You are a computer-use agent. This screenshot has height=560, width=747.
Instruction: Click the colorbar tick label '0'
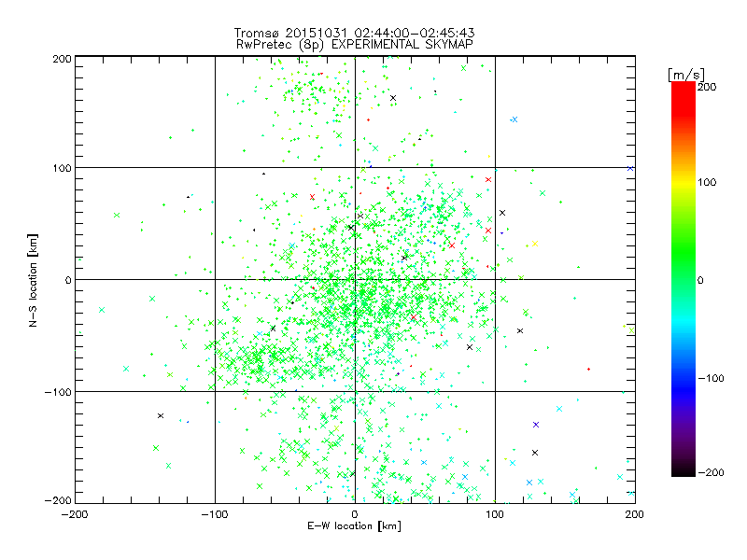(x=700, y=280)
